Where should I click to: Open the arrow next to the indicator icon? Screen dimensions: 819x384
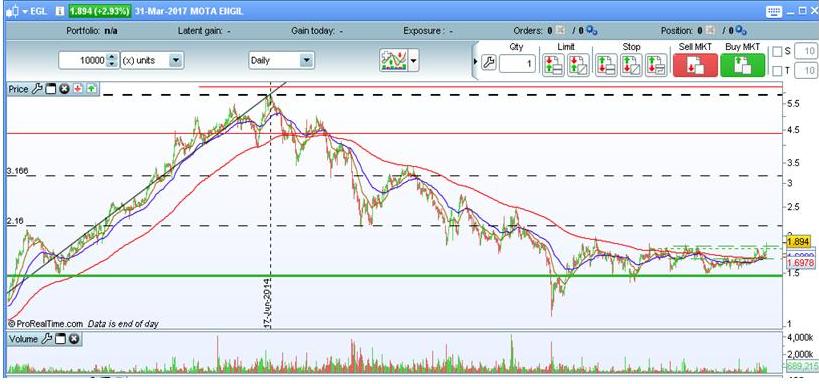[x=414, y=61]
